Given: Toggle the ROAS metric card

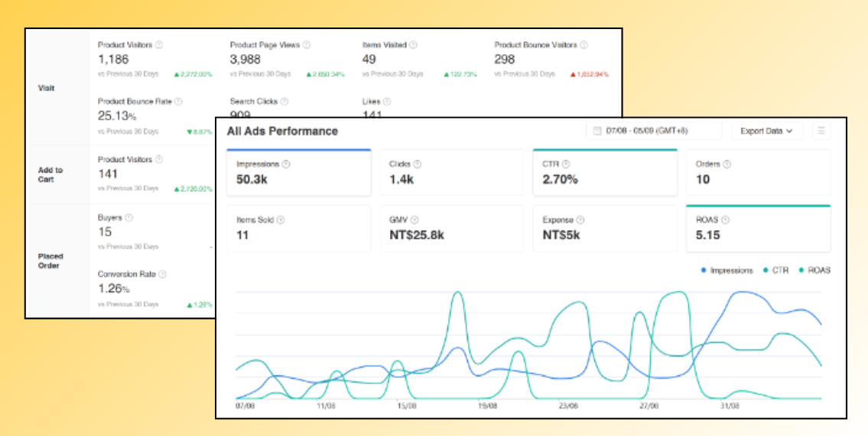Looking at the screenshot, I should click(x=757, y=228).
